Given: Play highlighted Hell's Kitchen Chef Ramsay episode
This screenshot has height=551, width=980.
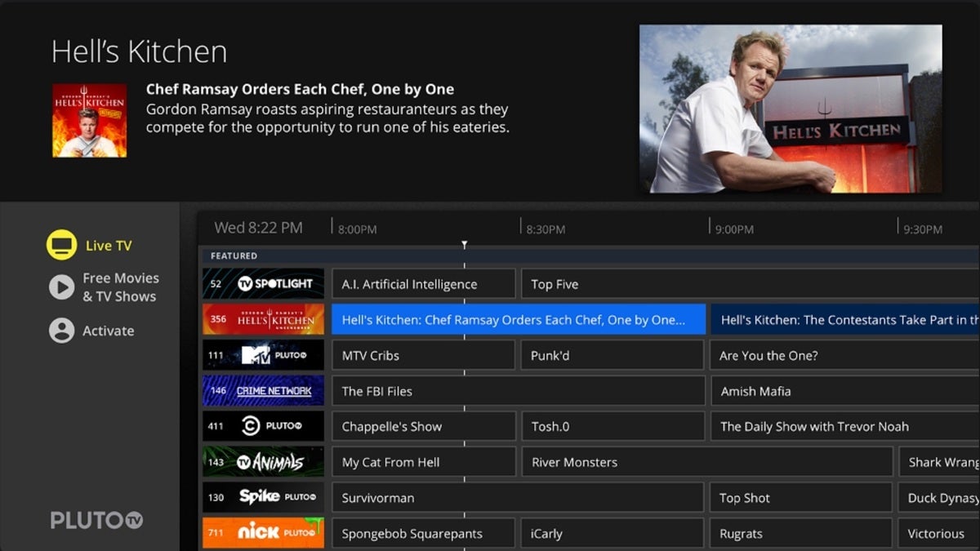Looking at the screenshot, I should pyautogui.click(x=519, y=320).
